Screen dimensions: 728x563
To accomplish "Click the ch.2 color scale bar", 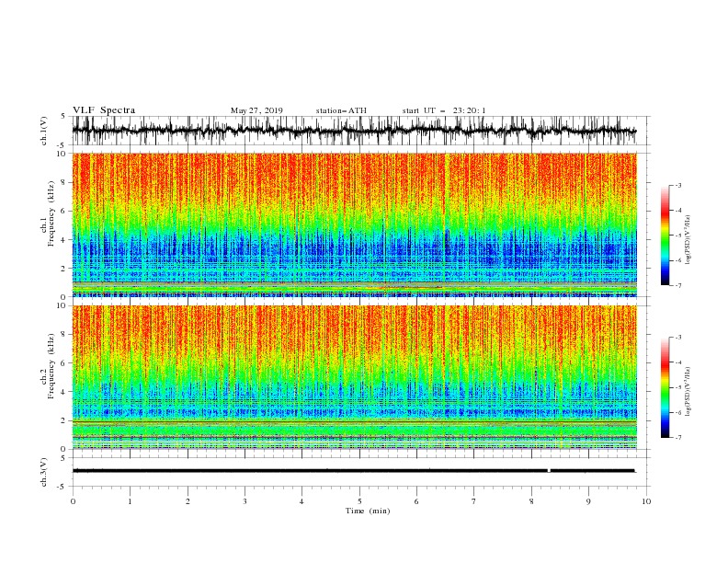I will [x=665, y=387].
